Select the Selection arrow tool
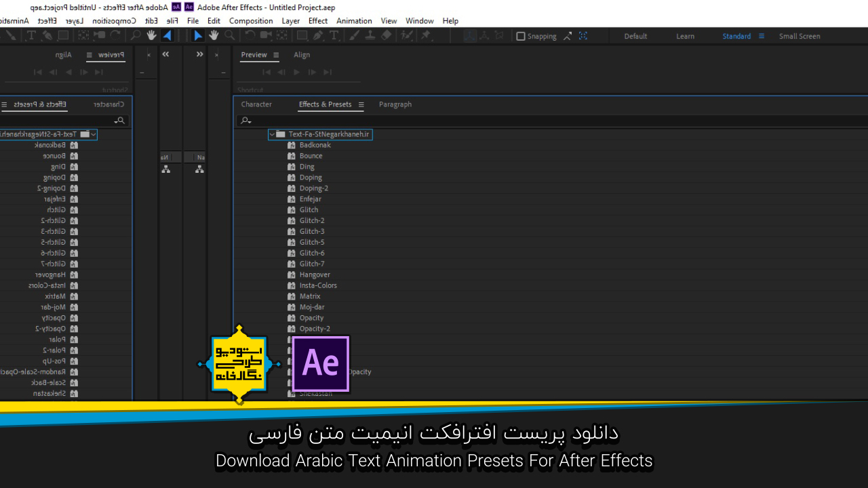This screenshot has height=488, width=868. 197,36
